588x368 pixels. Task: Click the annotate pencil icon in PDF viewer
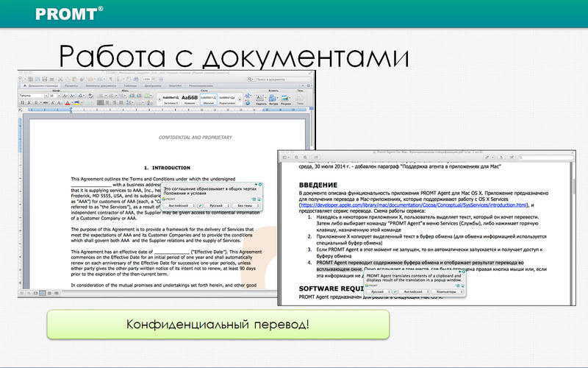487,158
